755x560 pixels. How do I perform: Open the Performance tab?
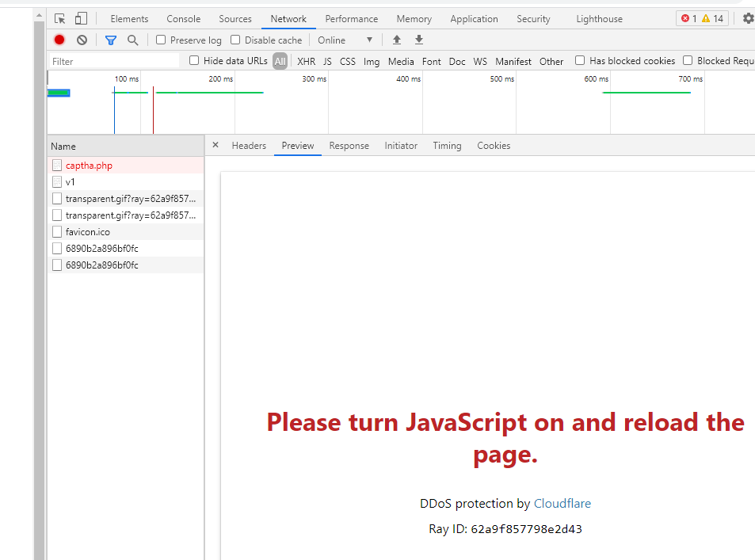tap(352, 19)
